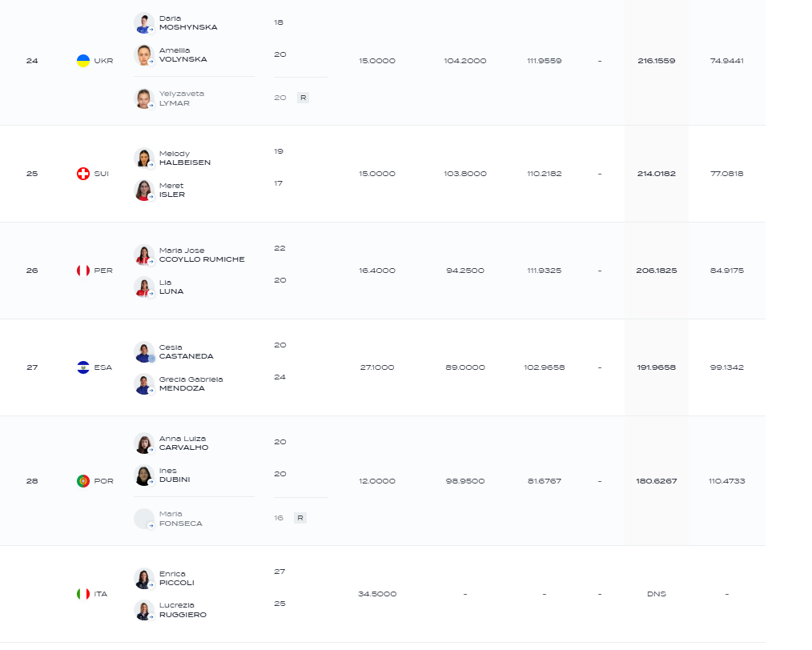Open Maria Jose Ccoyllo Rumiche's profile

(202, 255)
